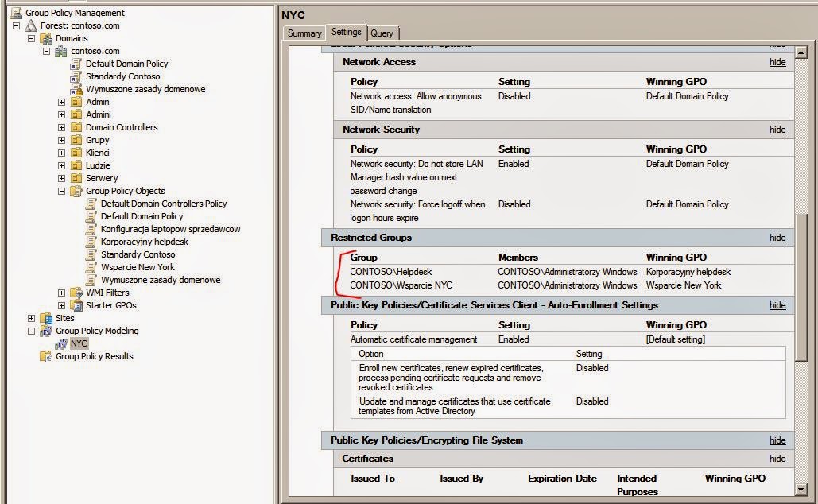Click the Wsparcie New York GPO icon
Image resolution: width=818 pixels, height=504 pixels.
click(91, 267)
